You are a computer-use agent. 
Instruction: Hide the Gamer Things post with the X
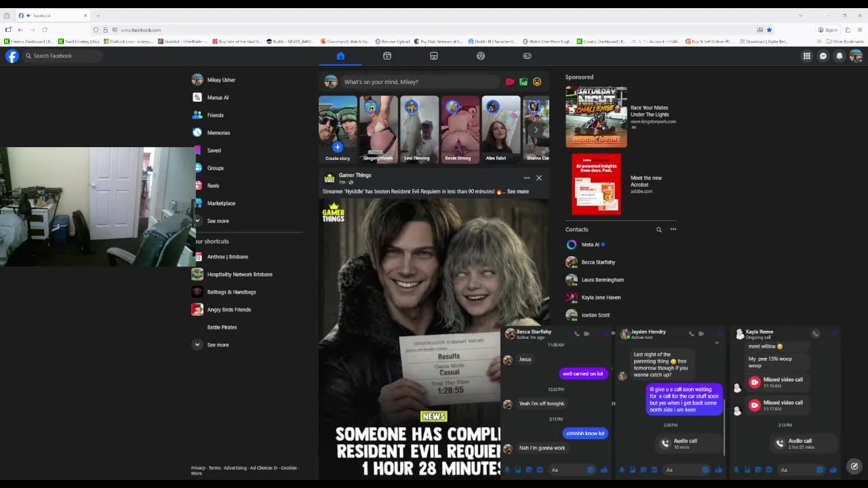539,178
